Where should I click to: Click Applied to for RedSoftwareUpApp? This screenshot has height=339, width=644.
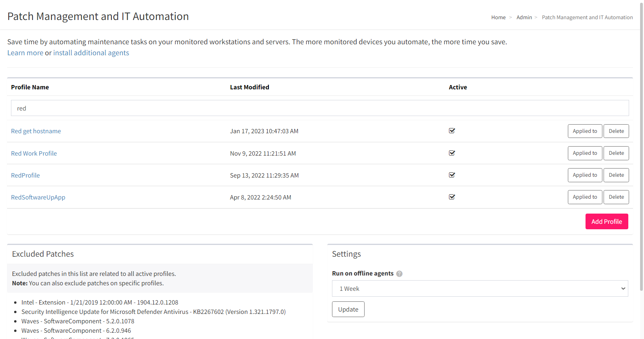pos(585,197)
